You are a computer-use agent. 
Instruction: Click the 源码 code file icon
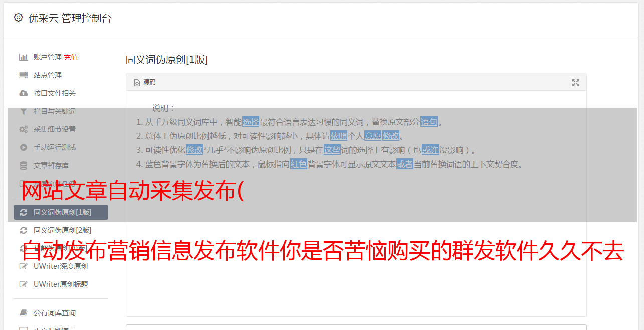(x=137, y=83)
